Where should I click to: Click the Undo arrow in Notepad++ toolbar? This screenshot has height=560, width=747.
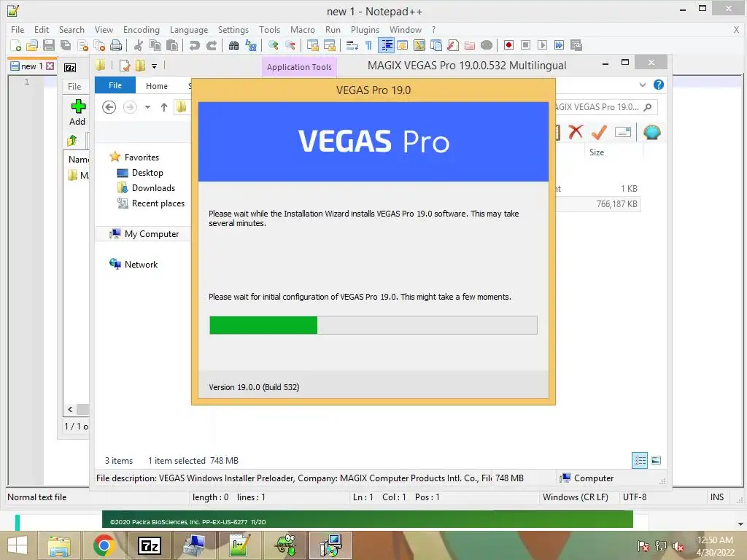pyautogui.click(x=194, y=45)
